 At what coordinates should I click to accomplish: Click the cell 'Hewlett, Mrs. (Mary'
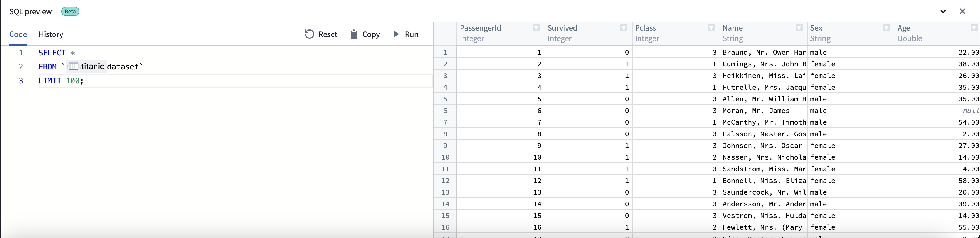coord(763,227)
